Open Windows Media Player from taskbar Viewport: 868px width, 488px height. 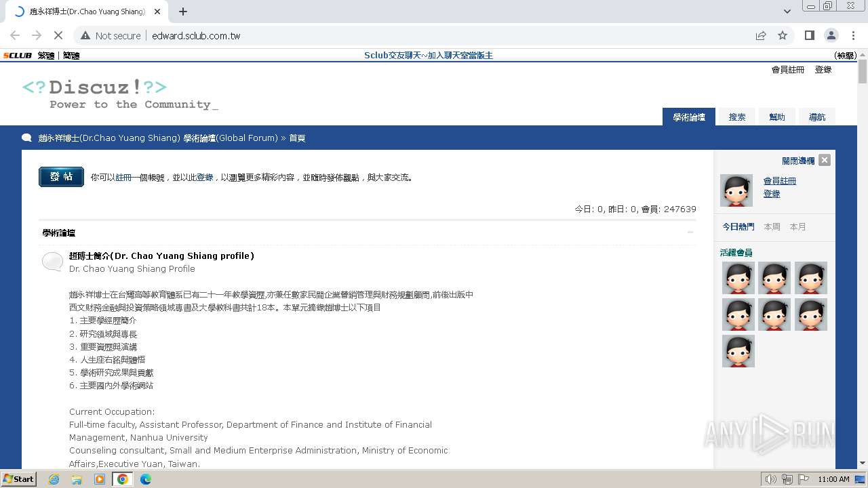tap(100, 479)
